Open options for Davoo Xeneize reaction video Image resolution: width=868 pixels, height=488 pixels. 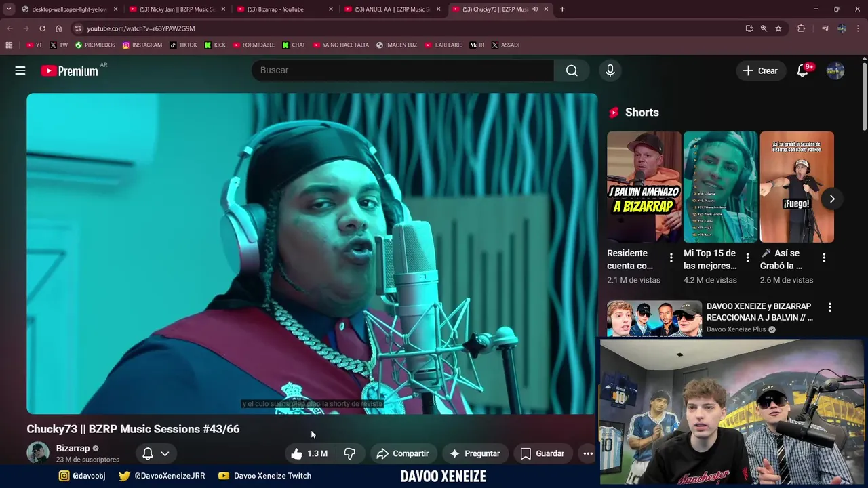pyautogui.click(x=829, y=307)
